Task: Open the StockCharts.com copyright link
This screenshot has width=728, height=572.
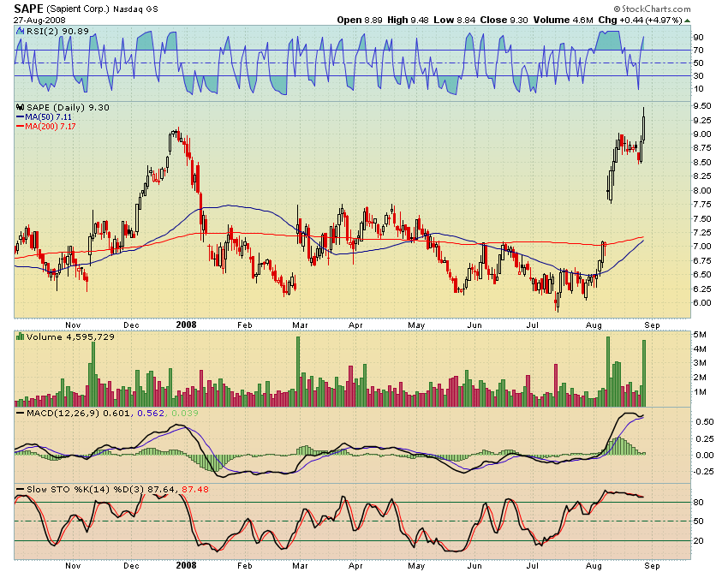Action: (x=652, y=9)
